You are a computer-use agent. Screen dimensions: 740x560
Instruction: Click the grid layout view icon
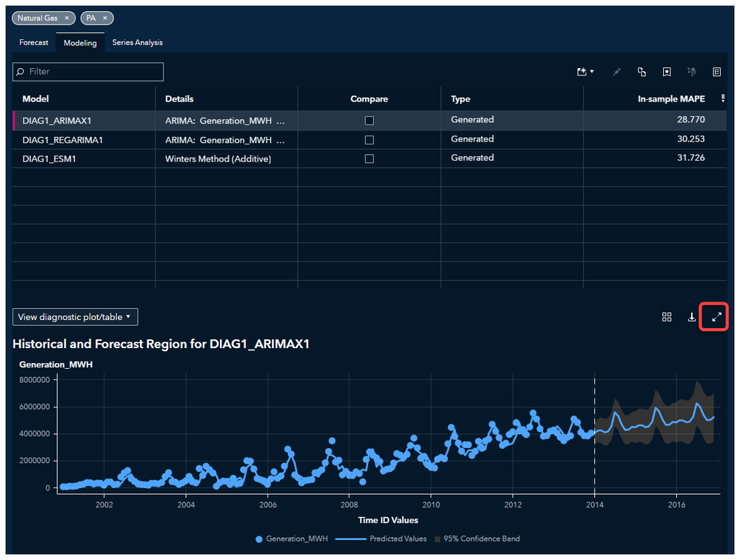click(x=667, y=317)
